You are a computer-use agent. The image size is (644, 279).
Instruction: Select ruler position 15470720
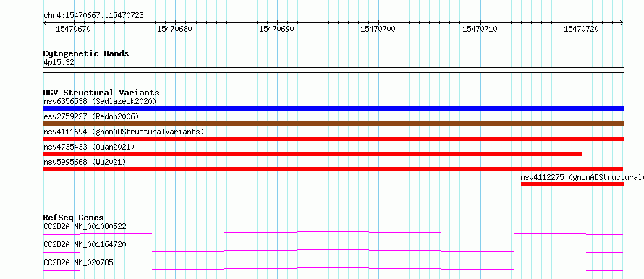click(581, 29)
